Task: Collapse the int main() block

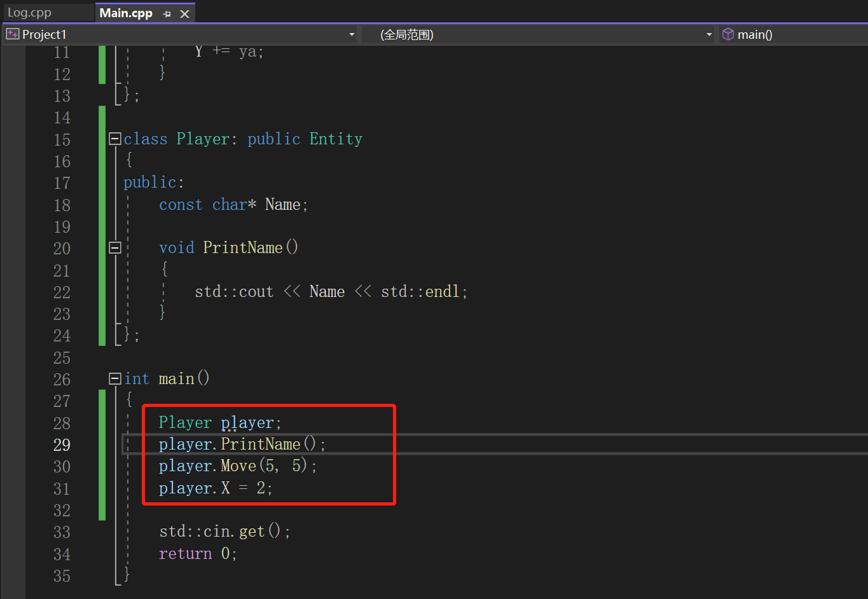Action: tap(115, 379)
